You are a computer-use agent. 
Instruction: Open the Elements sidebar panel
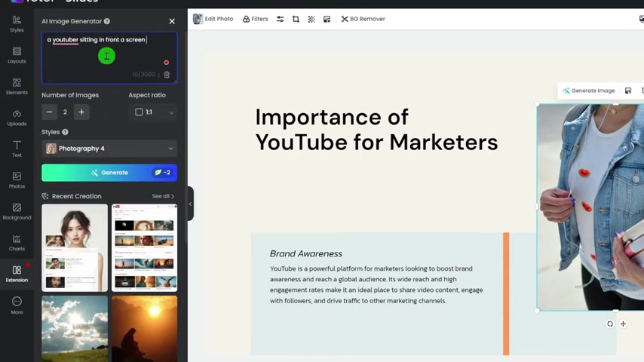(x=17, y=86)
